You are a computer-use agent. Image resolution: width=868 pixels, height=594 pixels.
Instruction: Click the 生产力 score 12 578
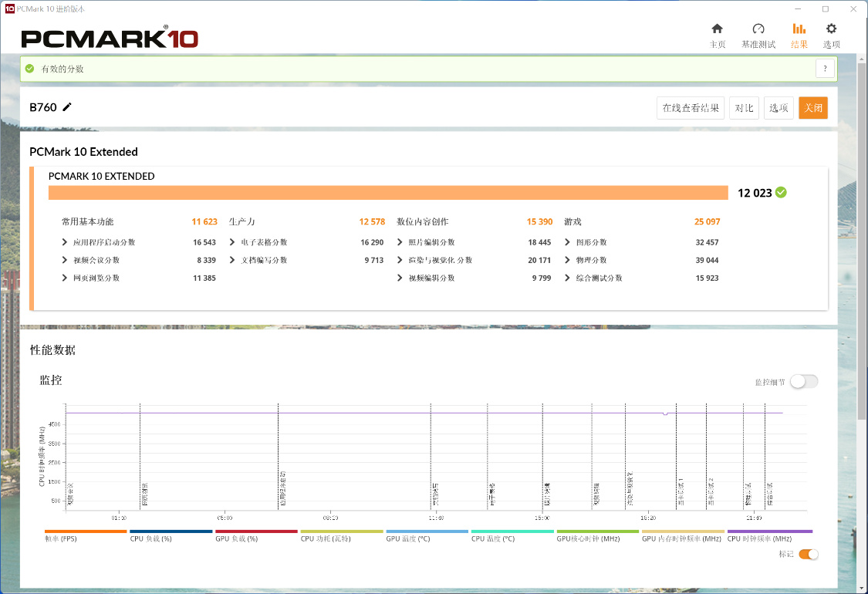click(372, 221)
